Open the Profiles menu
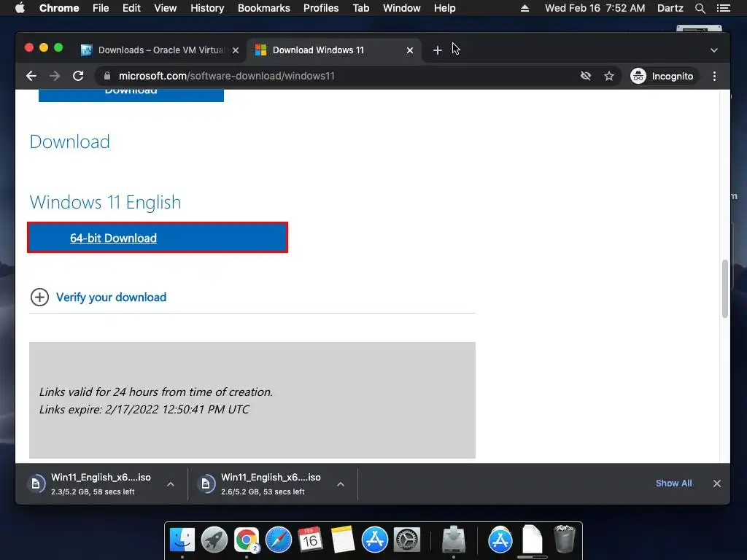The image size is (747, 560). (x=321, y=8)
